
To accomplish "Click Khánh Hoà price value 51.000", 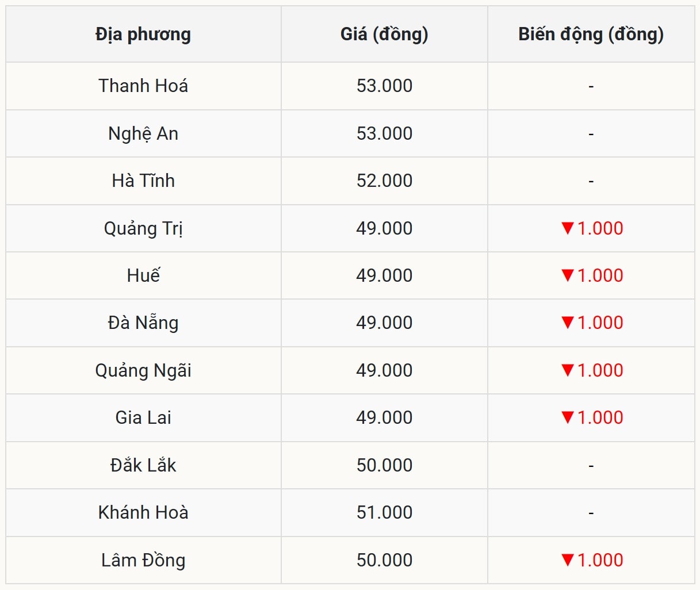I will tap(384, 512).
